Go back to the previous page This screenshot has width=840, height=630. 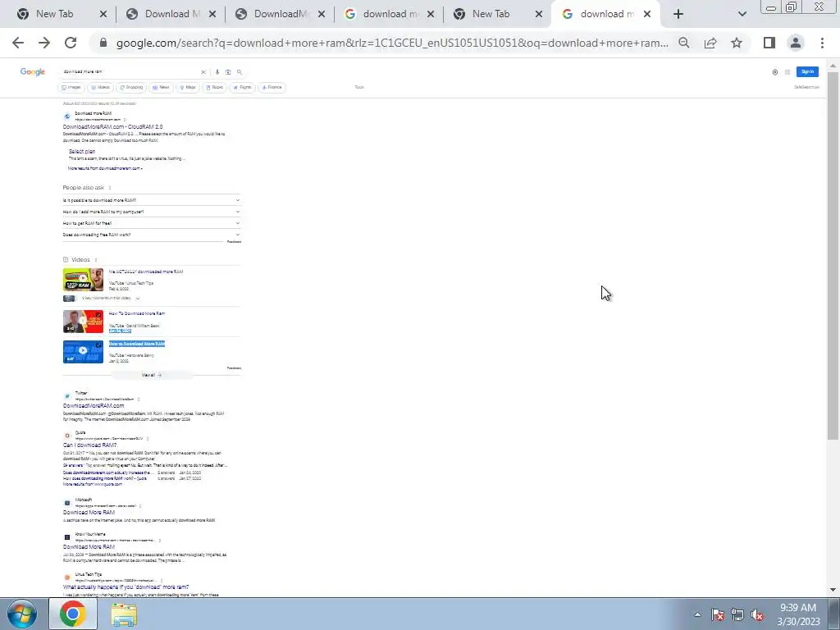18,43
